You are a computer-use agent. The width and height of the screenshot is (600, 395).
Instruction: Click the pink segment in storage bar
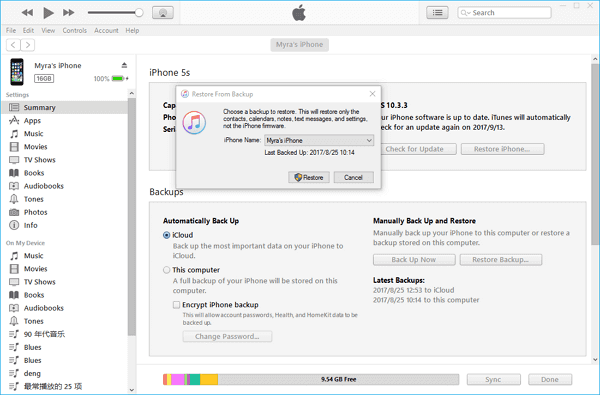tap(178, 379)
